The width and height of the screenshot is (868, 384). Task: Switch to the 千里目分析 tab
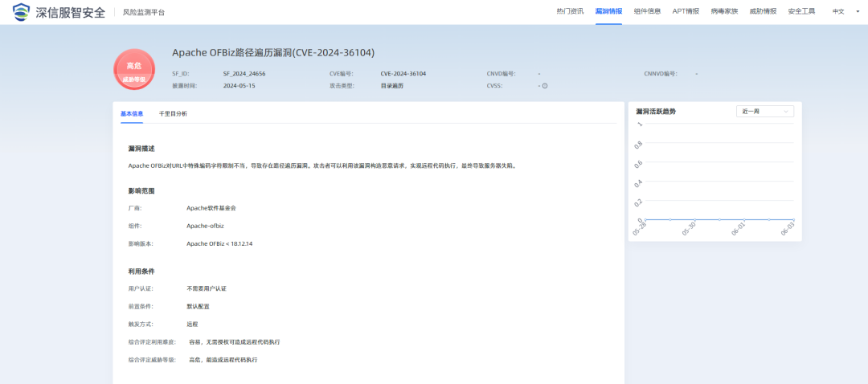pos(174,113)
